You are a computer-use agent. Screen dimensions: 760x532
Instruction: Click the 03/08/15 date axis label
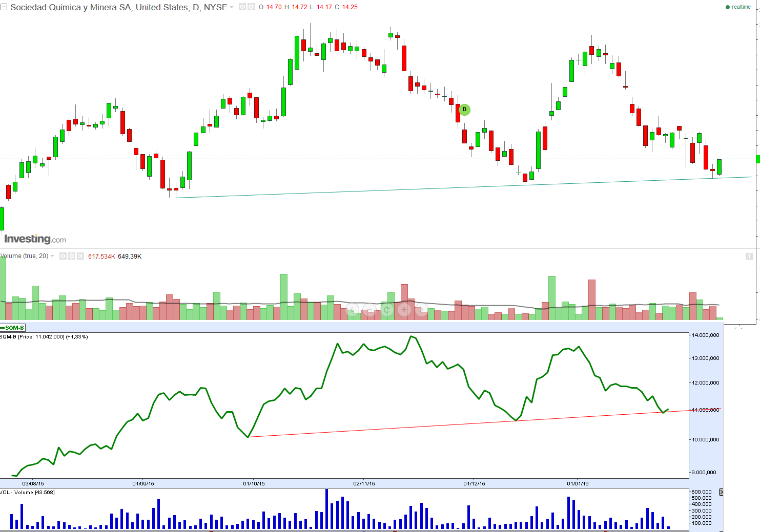(x=33, y=483)
